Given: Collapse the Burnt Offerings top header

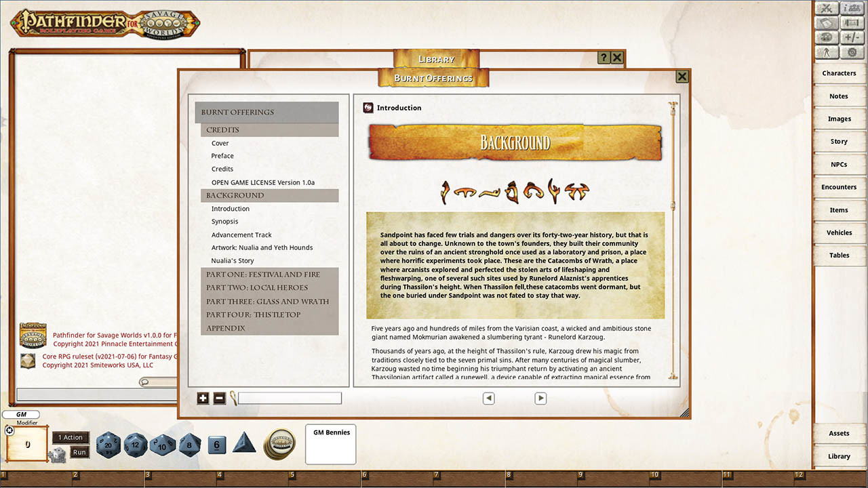Looking at the screenshot, I should [x=267, y=113].
